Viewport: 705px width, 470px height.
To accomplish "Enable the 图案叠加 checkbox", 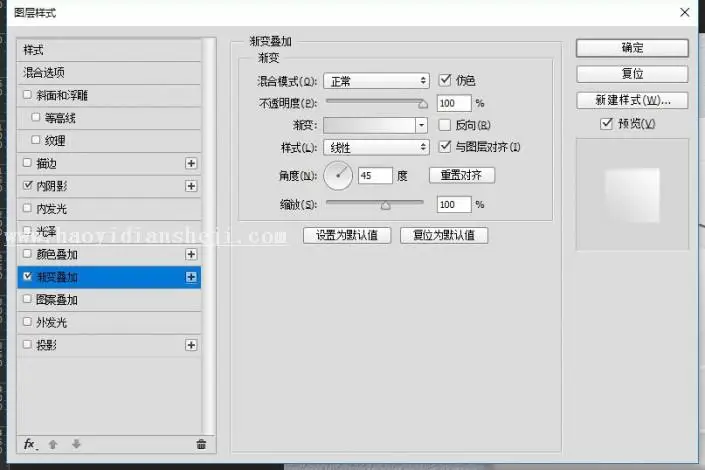I will click(x=27, y=299).
